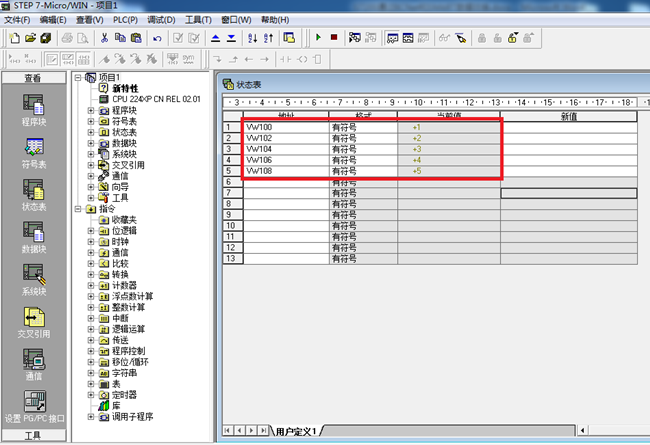The height and width of the screenshot is (445, 650).
Task: Click the Cut scissors toolbar icon
Action: [105, 38]
